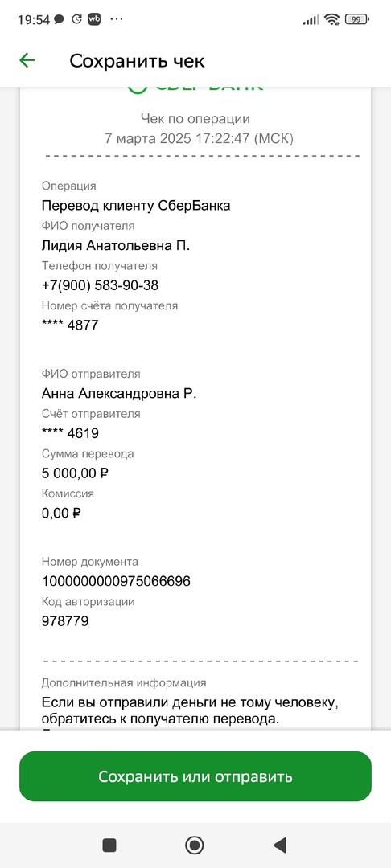This screenshot has width=391, height=868.
Task: Tap the green back arrow
Action: (x=27, y=60)
